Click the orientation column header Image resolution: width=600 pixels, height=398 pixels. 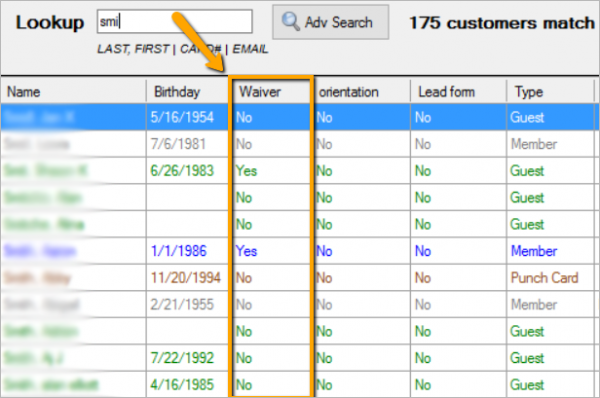349,92
